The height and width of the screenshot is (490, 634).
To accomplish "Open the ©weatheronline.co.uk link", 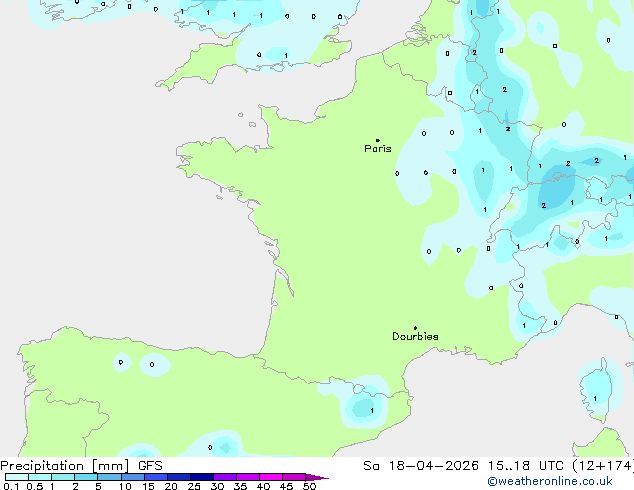I will click(x=550, y=481).
